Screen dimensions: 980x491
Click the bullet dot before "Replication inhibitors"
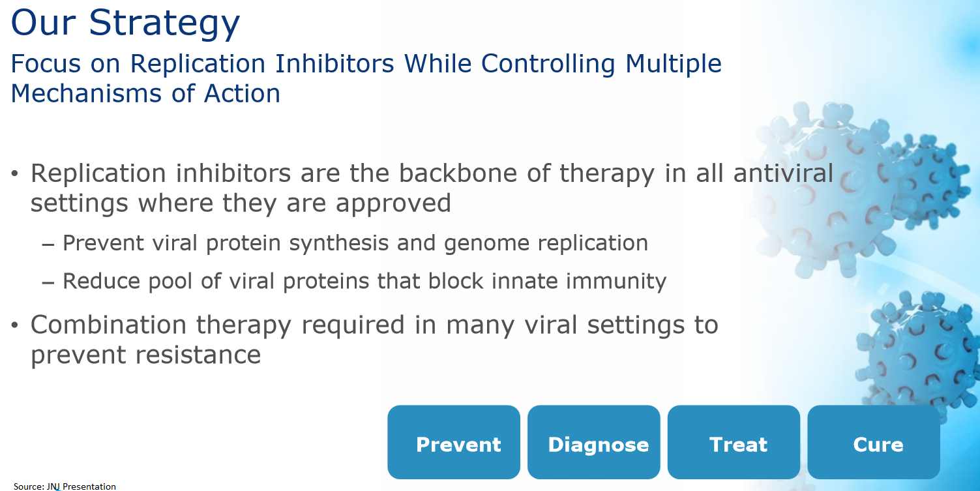click(x=15, y=175)
